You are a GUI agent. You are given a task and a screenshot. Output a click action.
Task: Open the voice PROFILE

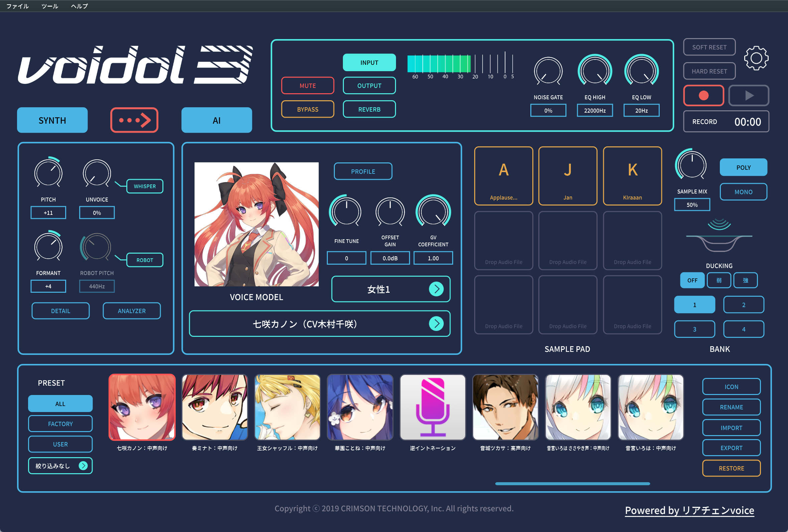point(363,171)
